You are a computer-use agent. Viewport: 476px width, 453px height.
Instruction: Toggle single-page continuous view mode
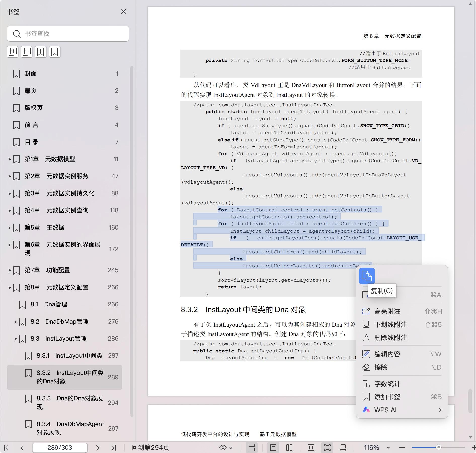[273, 448]
